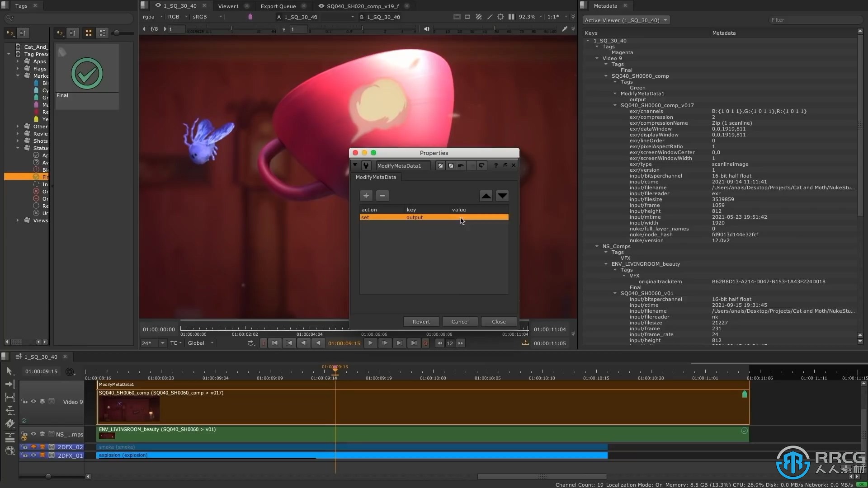Click the grid view icon in panel

coord(89,33)
